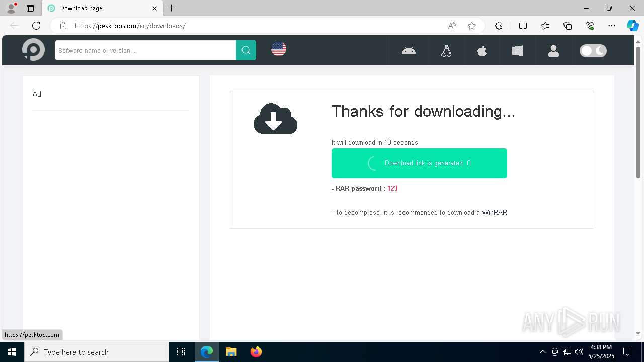Image resolution: width=644 pixels, height=362 pixels.
Task: Select the Download page tab
Action: 102,8
